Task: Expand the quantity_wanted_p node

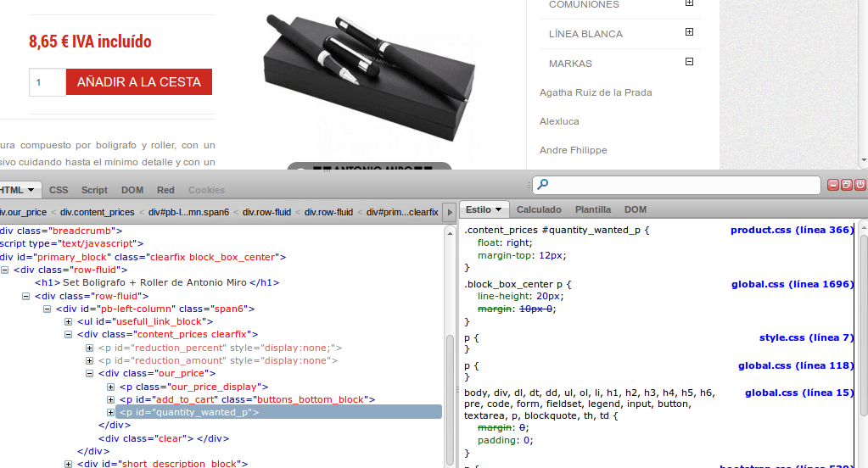Action: coord(110,412)
